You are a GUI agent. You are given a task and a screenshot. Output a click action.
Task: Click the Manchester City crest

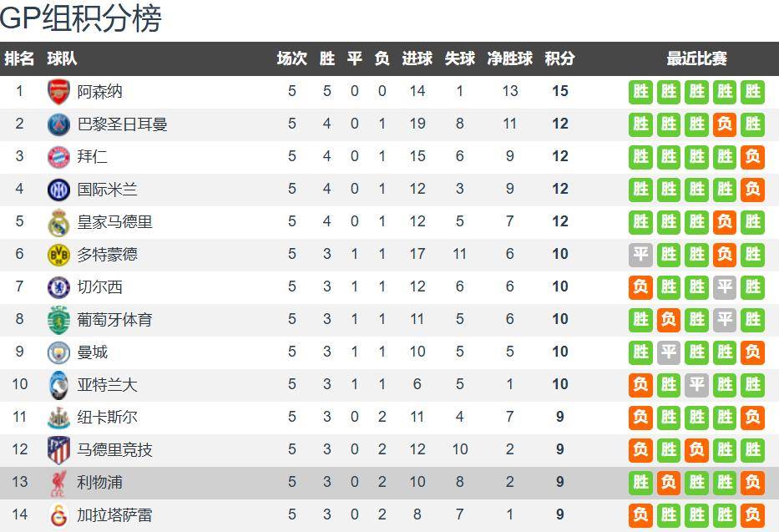click(x=58, y=352)
